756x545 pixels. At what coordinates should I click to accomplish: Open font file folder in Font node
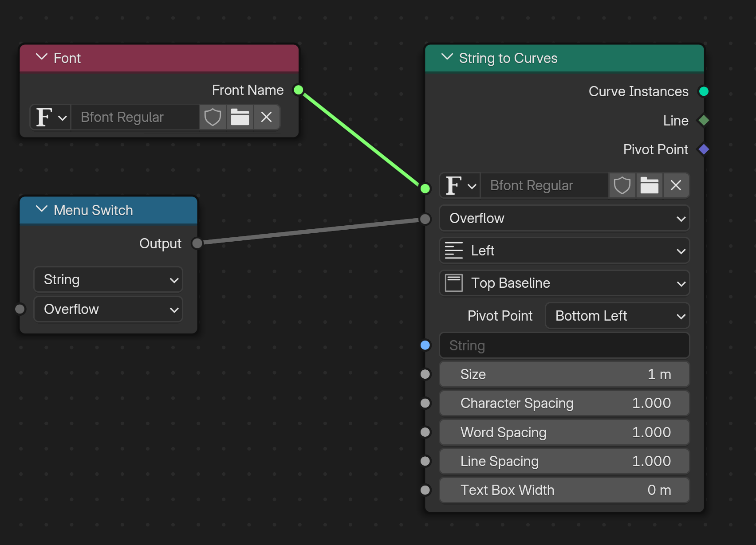tap(240, 117)
